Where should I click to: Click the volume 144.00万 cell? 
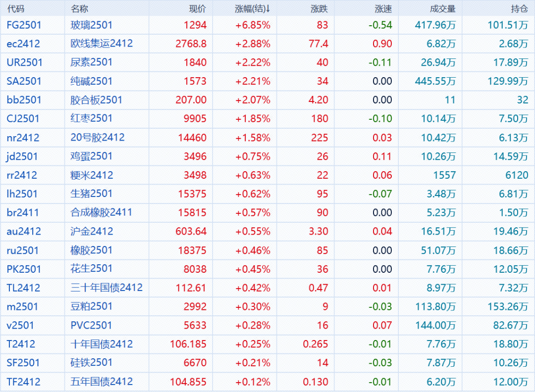click(x=435, y=326)
